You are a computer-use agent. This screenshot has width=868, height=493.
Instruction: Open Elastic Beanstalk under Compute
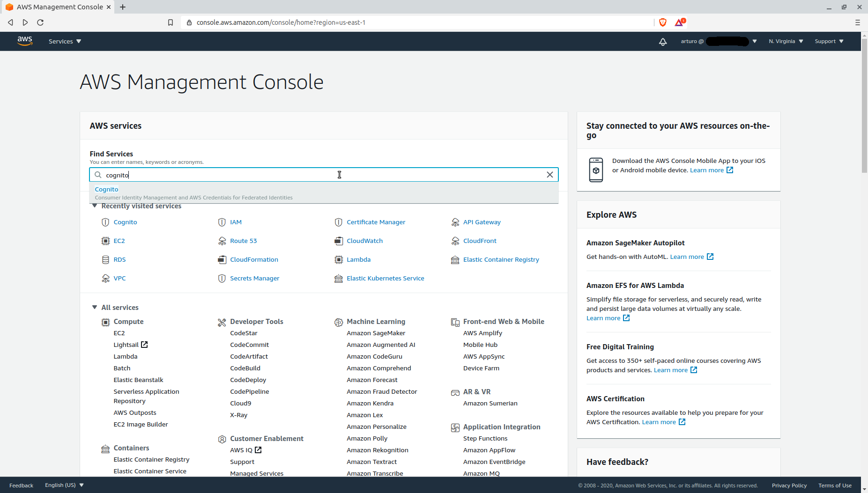[x=138, y=380]
